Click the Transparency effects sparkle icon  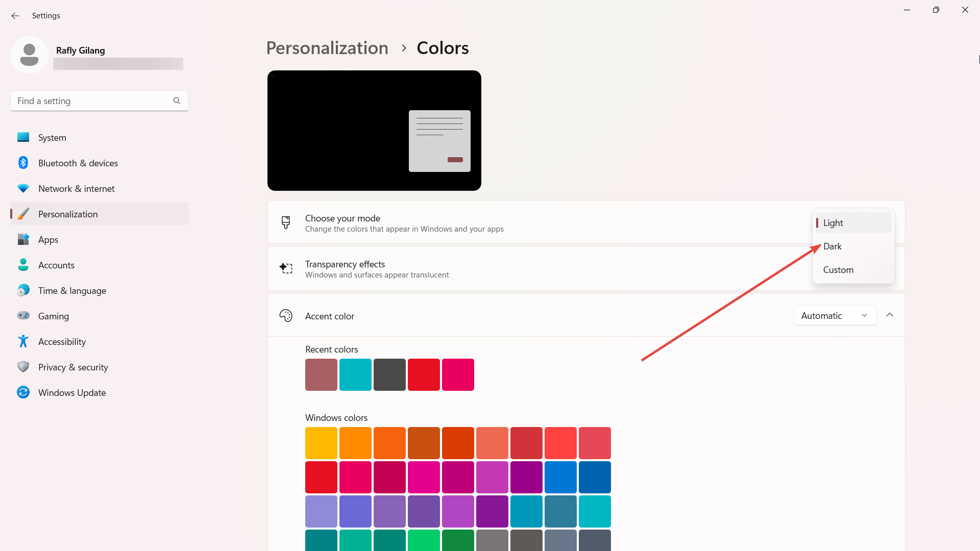286,268
